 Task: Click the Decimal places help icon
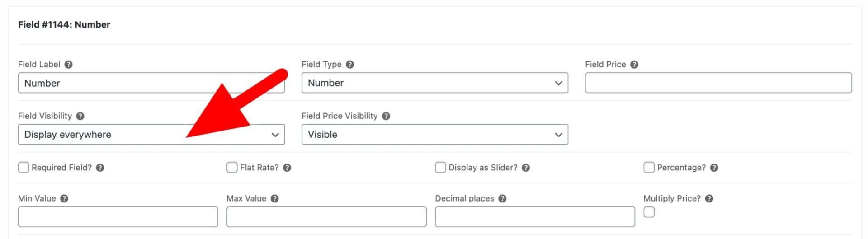click(x=502, y=199)
